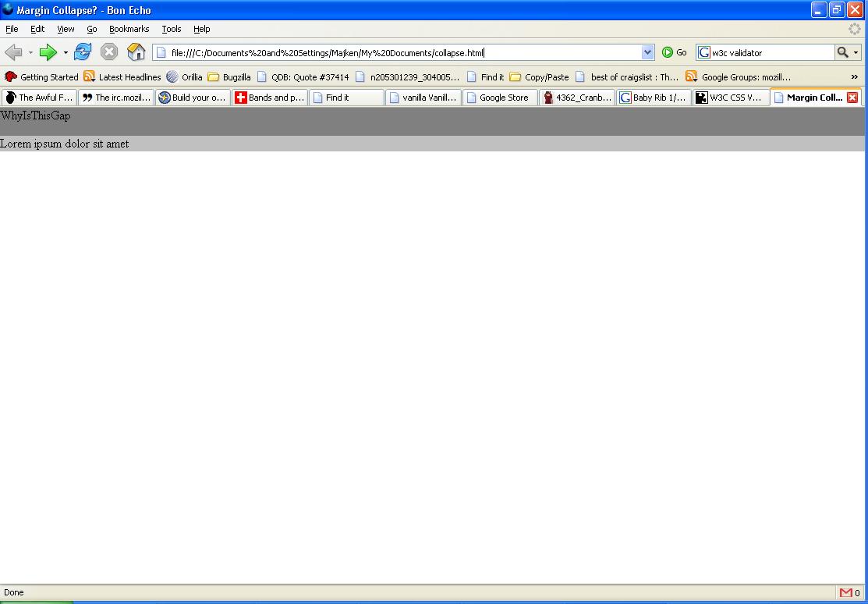This screenshot has width=868, height=604.
Task: Open Latest Headlines feed bookmark
Action: 122,76
